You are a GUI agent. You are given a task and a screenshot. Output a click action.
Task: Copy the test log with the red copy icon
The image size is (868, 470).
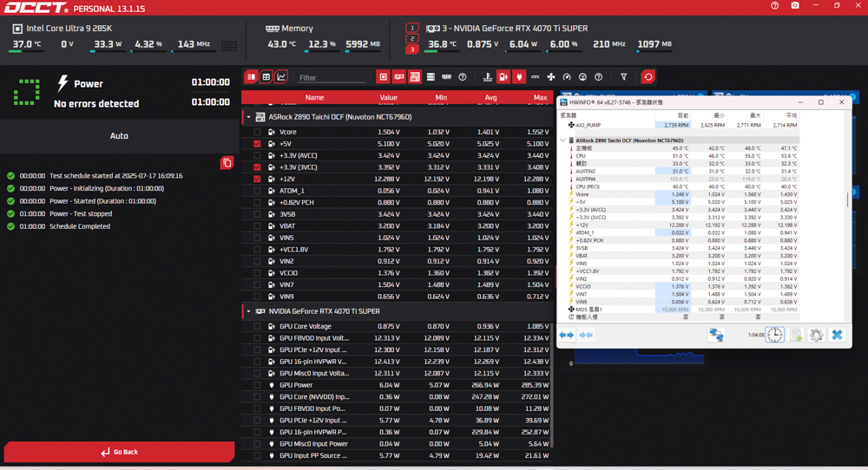227,162
